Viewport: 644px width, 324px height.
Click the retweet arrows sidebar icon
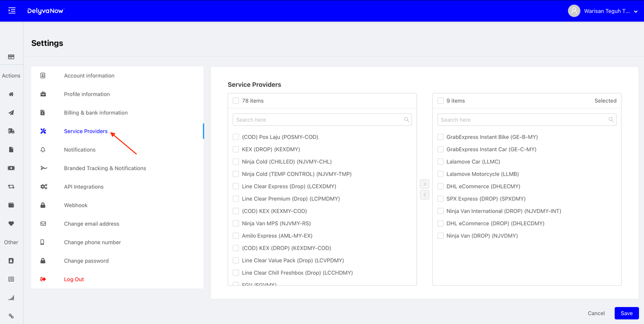pyautogui.click(x=11, y=187)
